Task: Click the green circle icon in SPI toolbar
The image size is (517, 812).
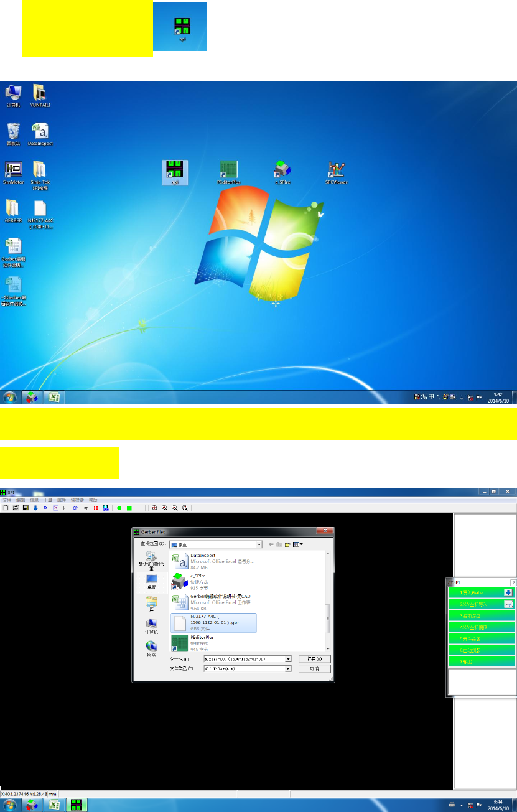Action: click(x=119, y=508)
